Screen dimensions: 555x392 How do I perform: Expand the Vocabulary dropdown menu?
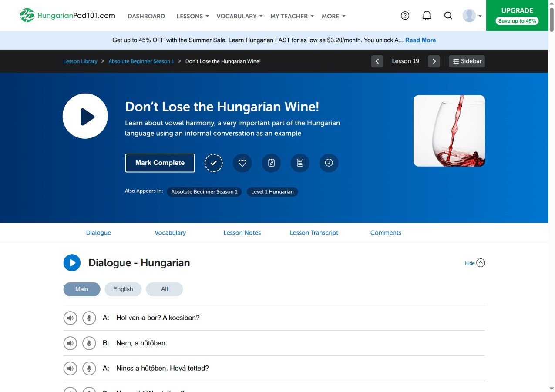pos(239,16)
